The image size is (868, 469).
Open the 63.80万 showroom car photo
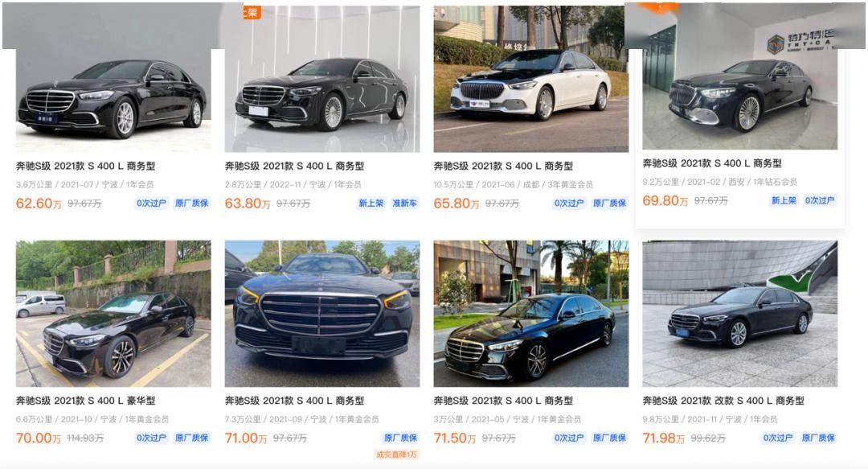(322, 79)
